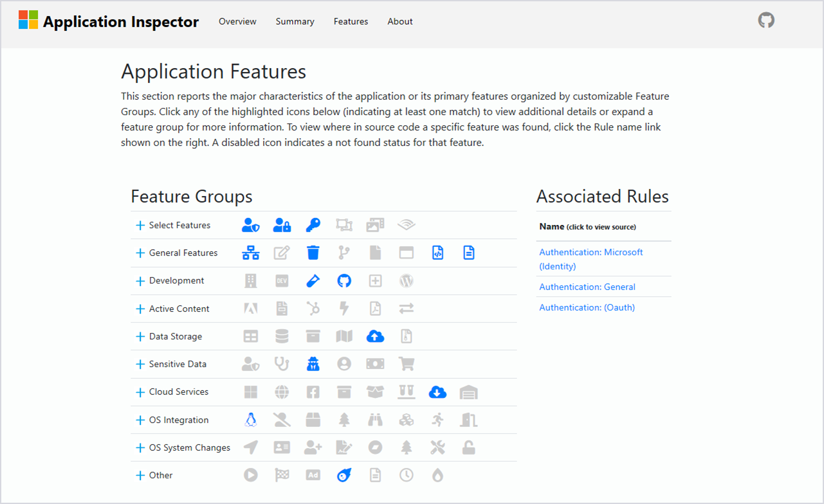This screenshot has height=504, width=824.
Task: View source for Authentication: (Oauth) rule
Action: (x=587, y=307)
